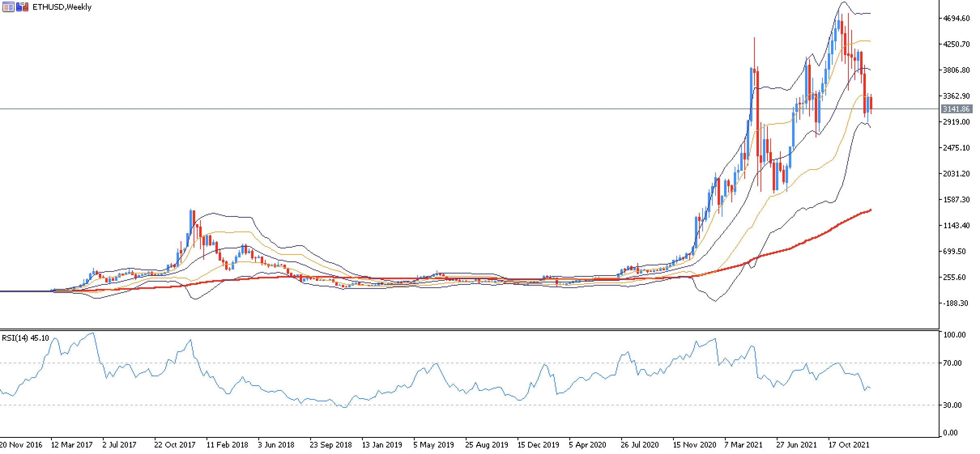Click the RSI 30.00 level label
The height and width of the screenshot is (454, 980).
[952, 405]
